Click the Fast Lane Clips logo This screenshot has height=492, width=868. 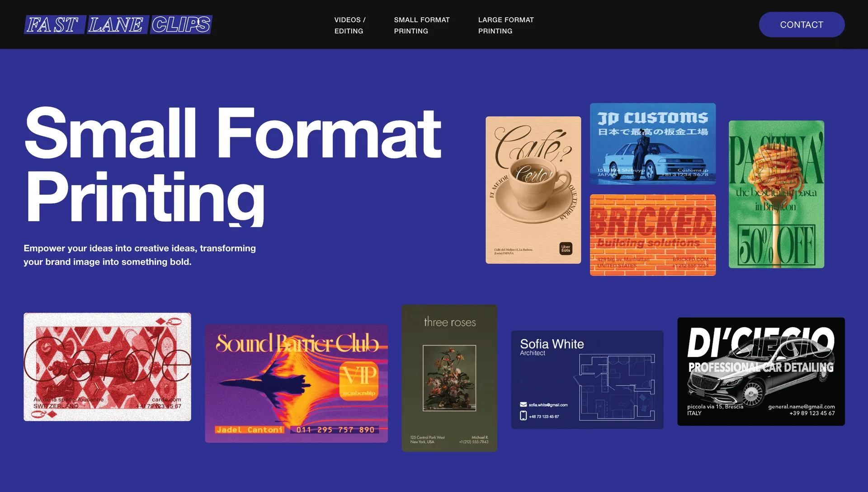coord(118,25)
